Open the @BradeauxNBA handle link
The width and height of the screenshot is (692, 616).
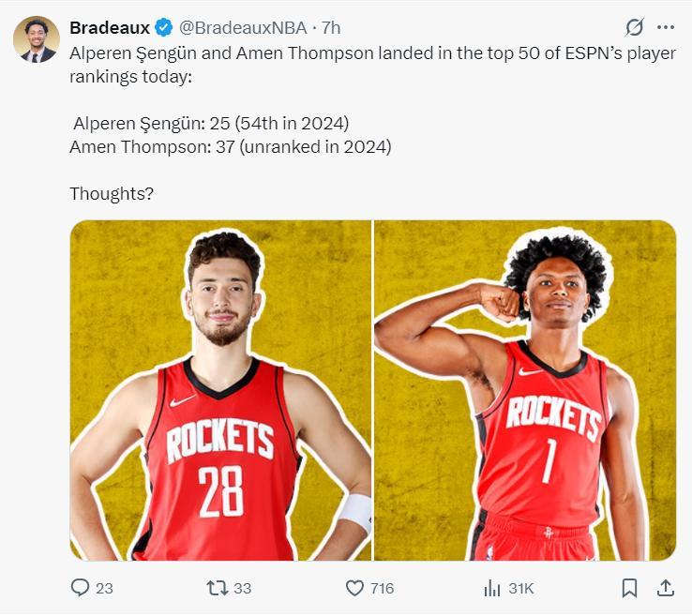tap(243, 27)
